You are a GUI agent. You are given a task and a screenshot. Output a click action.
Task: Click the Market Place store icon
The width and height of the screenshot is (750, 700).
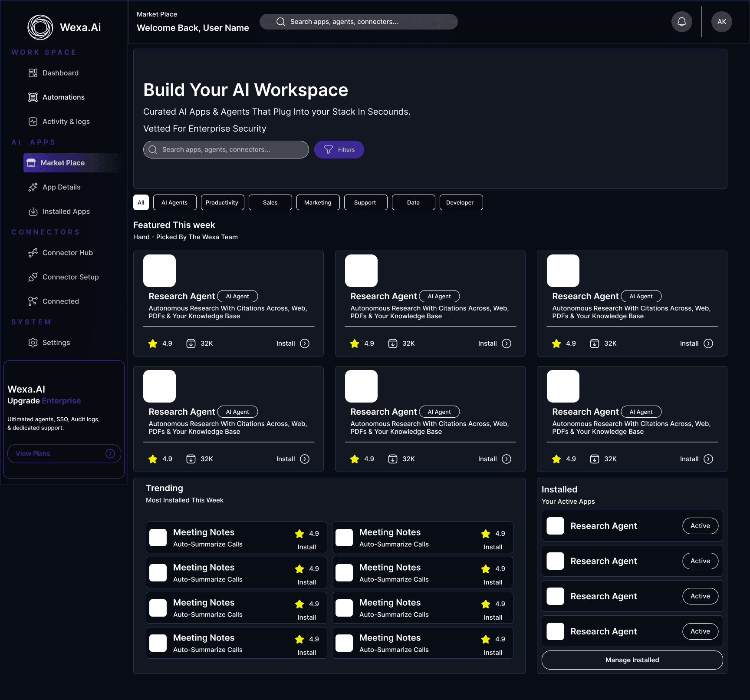pos(31,163)
